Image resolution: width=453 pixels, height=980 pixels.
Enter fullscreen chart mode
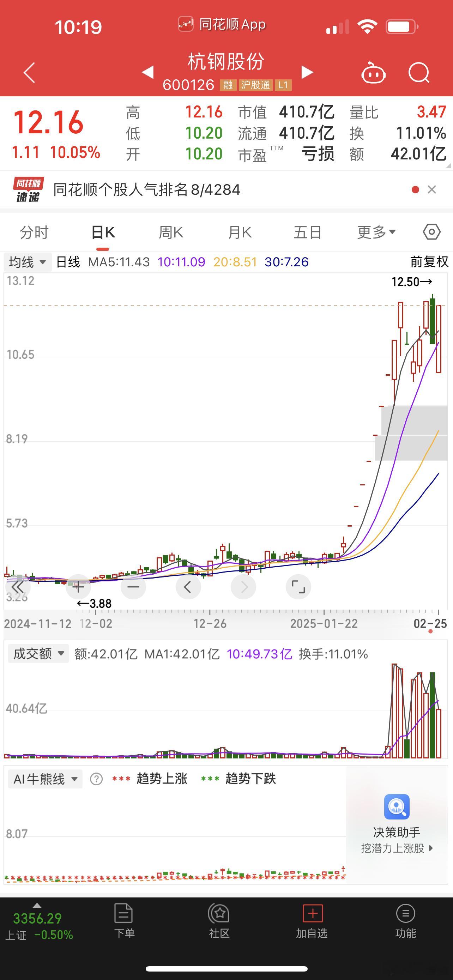click(298, 587)
